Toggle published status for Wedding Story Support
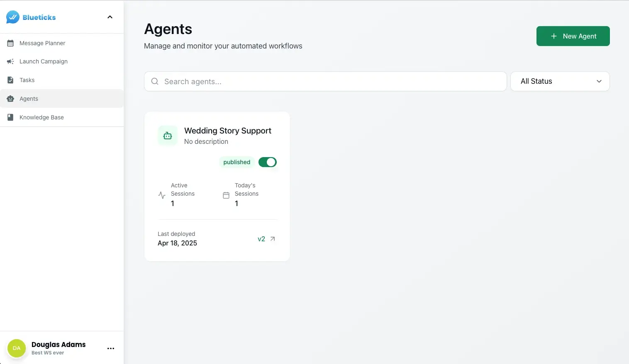Screen dimensions: 629x364 (x=267, y=162)
